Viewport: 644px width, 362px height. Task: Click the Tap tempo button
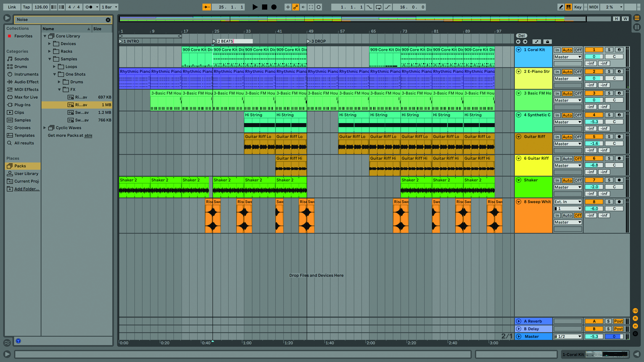[26, 7]
